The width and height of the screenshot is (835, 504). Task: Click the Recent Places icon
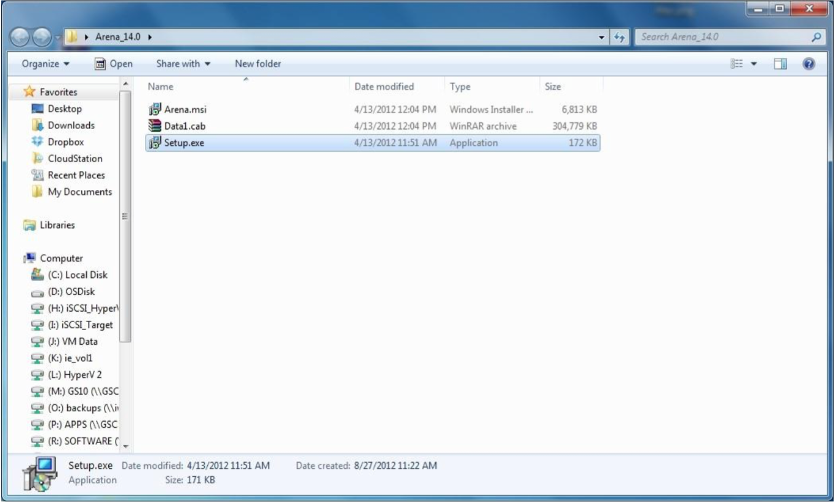36,175
